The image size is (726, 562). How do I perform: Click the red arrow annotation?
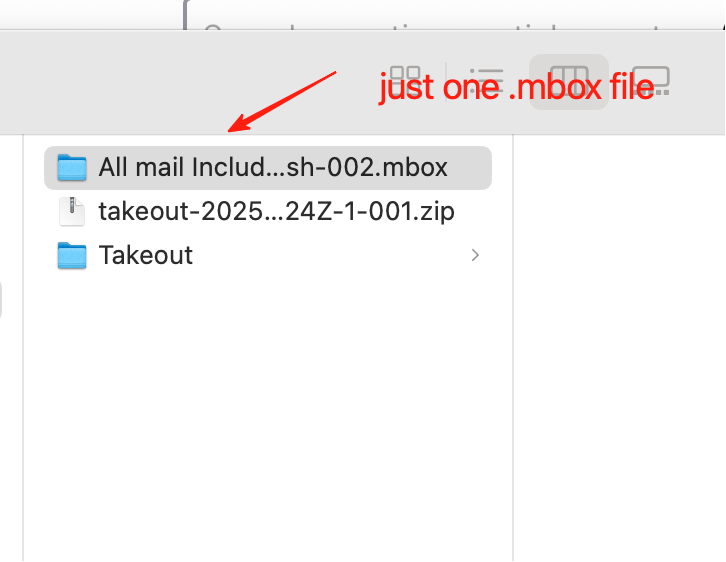[x=285, y=100]
